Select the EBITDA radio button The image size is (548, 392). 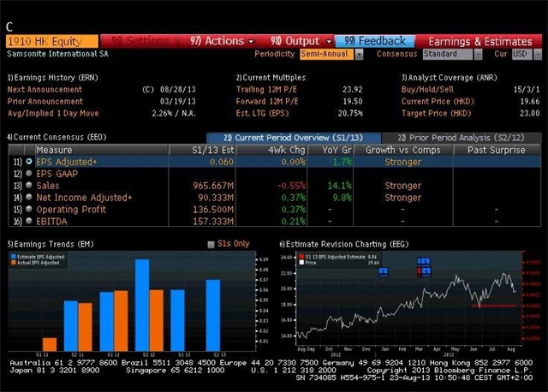(29, 221)
